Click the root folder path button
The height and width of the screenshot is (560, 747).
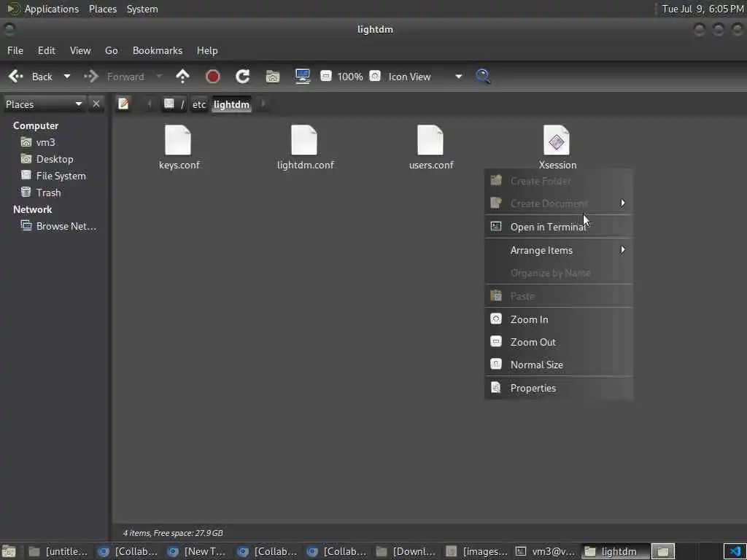[174, 104]
